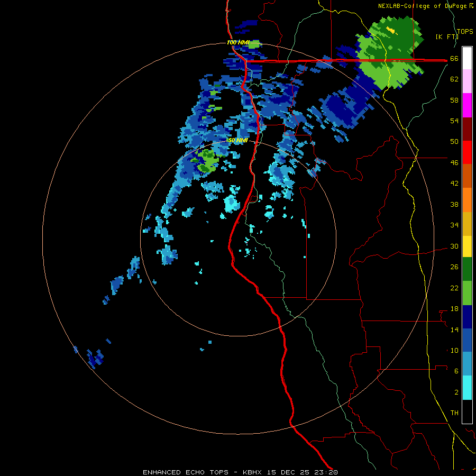476x476 pixels.
Task: Click the 10 value on the legend
Action: click(454, 351)
